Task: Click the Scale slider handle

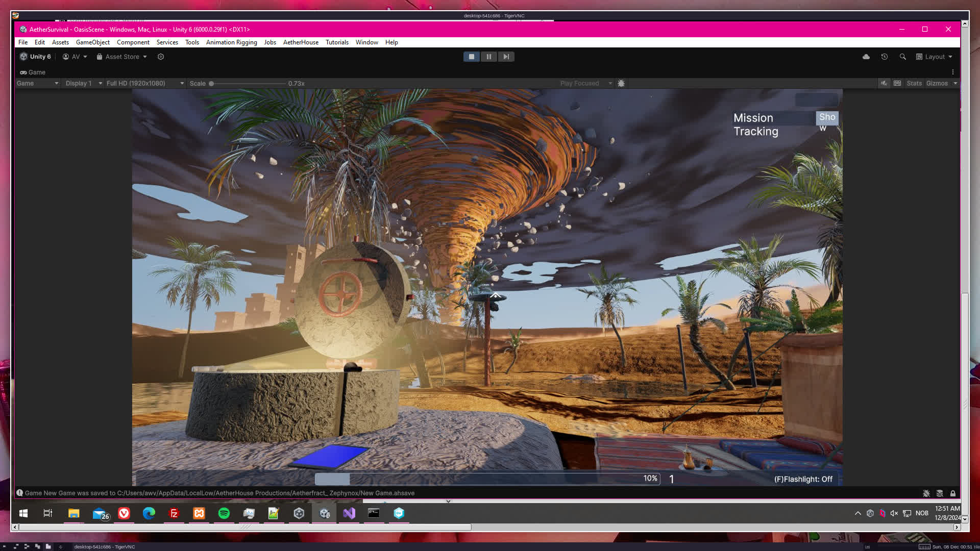Action: (211, 83)
